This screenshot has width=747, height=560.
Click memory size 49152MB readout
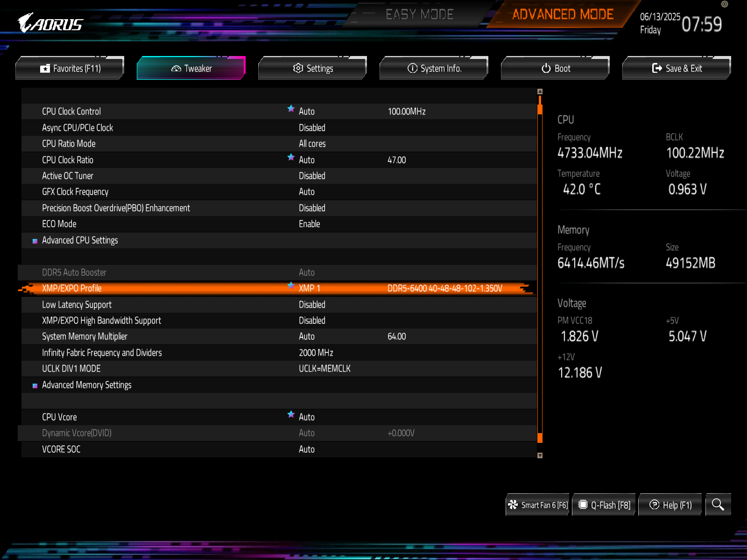[691, 263]
